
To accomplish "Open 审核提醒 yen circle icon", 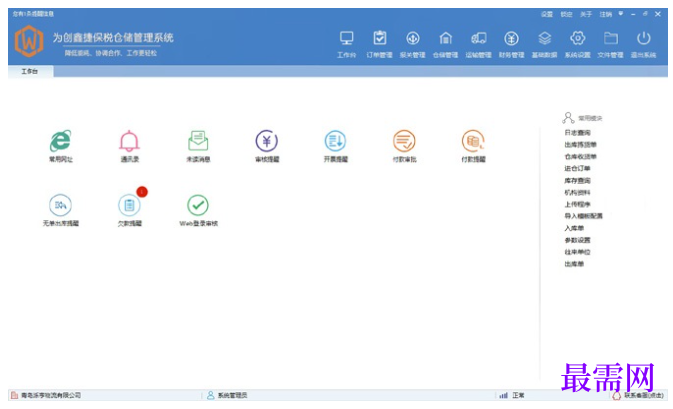I will tap(267, 141).
